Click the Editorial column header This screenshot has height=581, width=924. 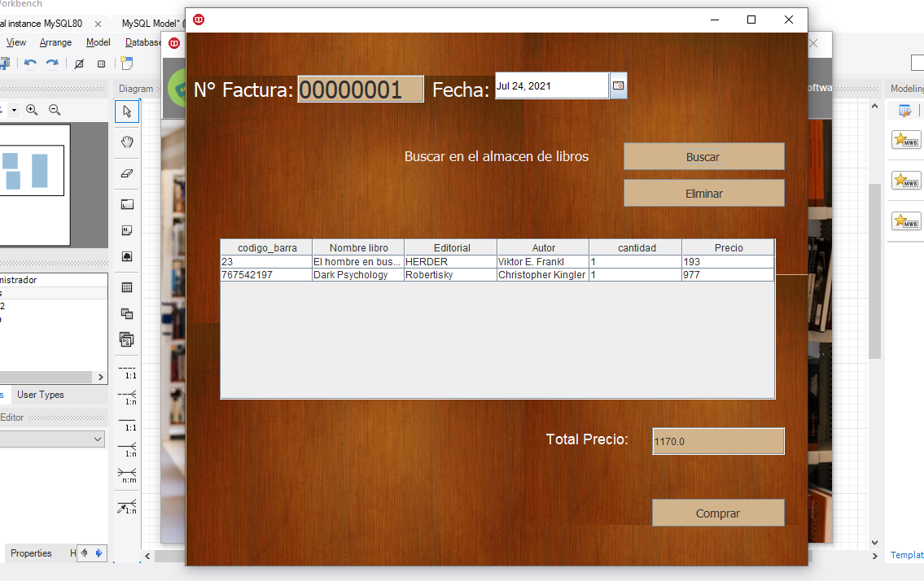pos(451,247)
